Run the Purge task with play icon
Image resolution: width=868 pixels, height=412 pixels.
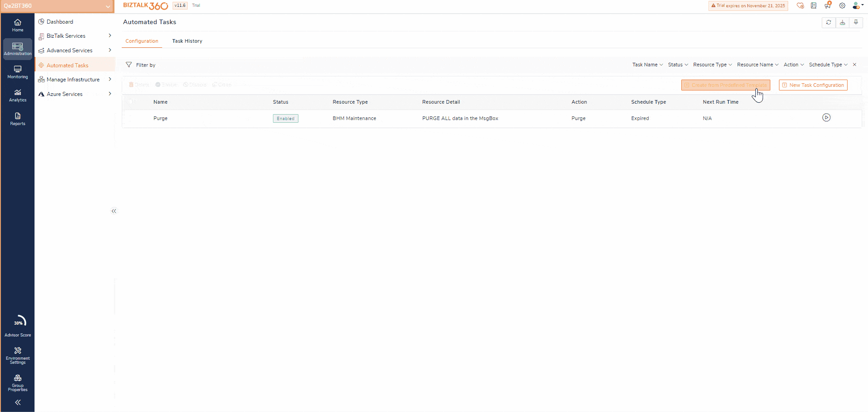pyautogui.click(x=826, y=118)
